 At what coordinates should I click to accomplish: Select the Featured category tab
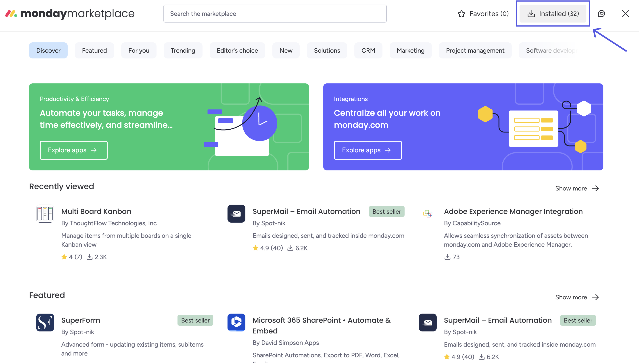tap(94, 50)
